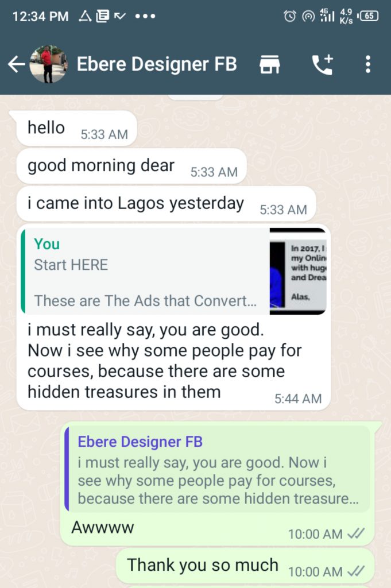Select the 'good morning dear' message
Image resolution: width=391 pixels, height=588 pixels.
[131, 166]
